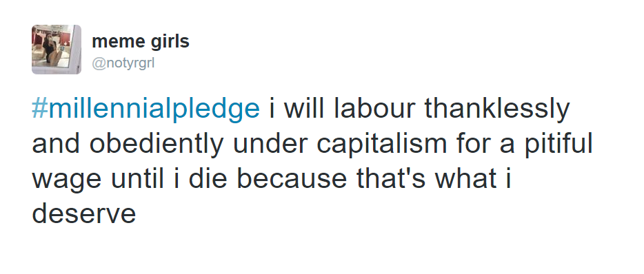Click the word "thanklessly" in the tweet

click(497, 109)
